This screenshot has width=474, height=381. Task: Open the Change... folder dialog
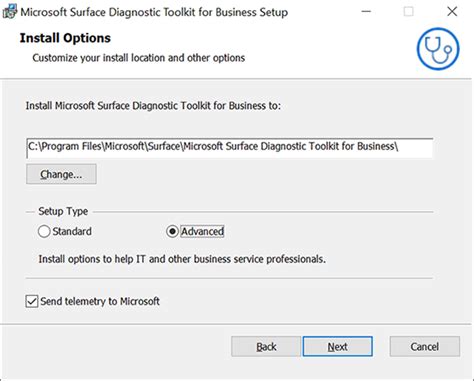tap(61, 174)
